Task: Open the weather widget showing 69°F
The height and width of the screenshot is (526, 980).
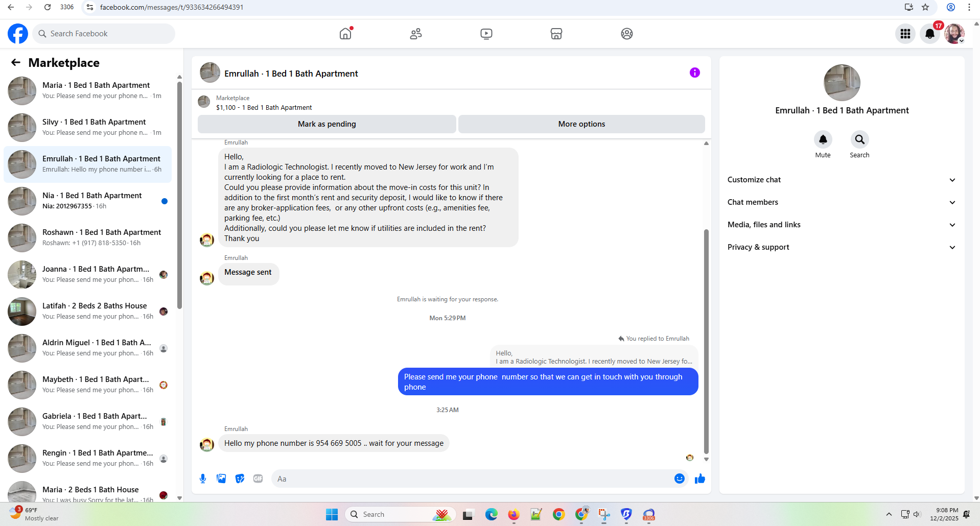Action: tap(34, 514)
